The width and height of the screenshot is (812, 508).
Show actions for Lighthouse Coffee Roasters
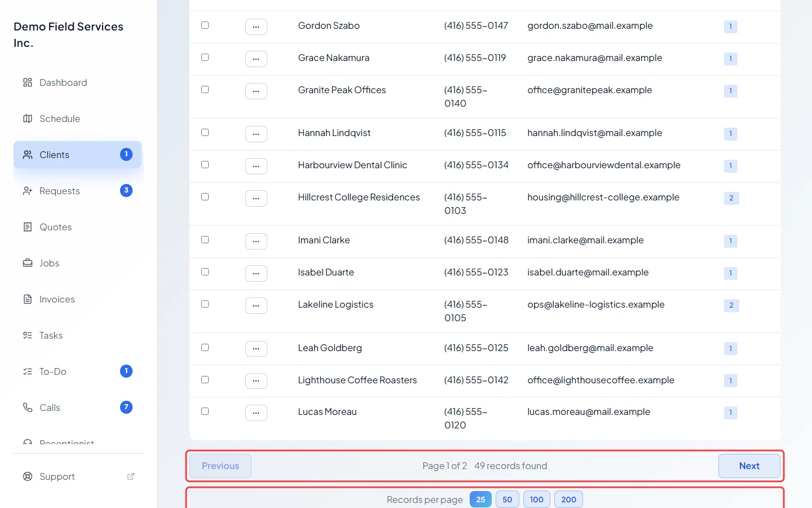point(256,381)
